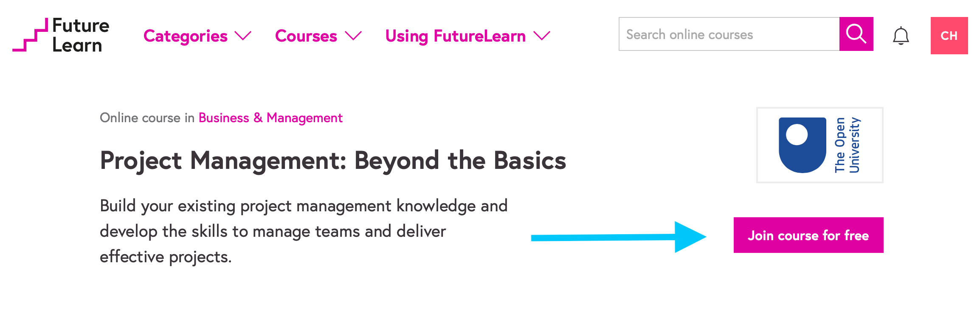980x314 pixels.
Task: Follow the Business & Management link
Action: (x=270, y=118)
